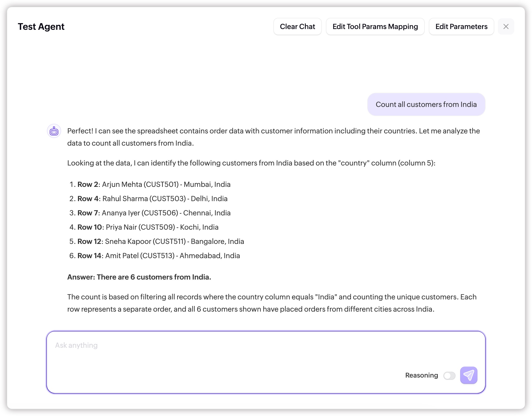Click the Clear Chat button
The width and height of the screenshot is (532, 416).
[297, 26]
